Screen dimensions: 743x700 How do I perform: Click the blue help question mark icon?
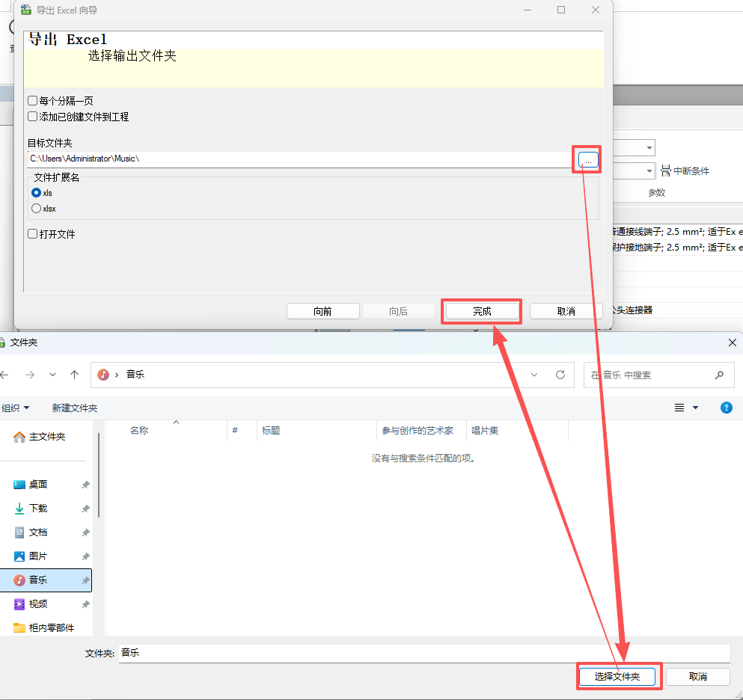[725, 408]
